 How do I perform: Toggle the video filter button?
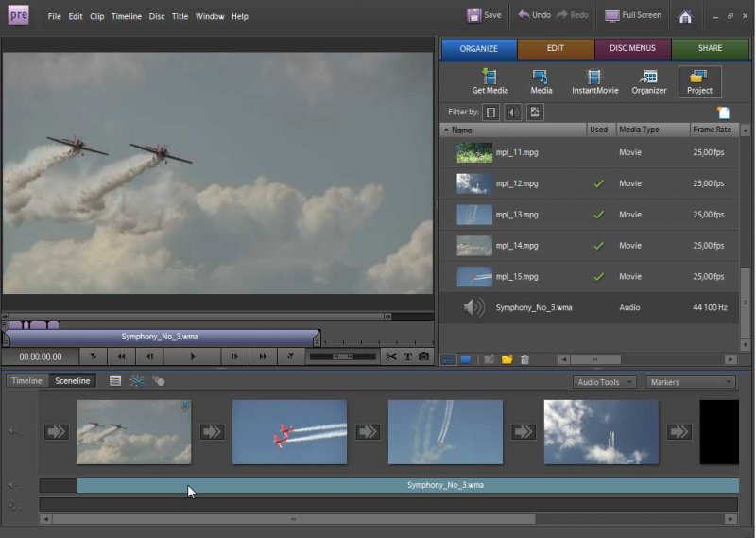[x=491, y=113]
